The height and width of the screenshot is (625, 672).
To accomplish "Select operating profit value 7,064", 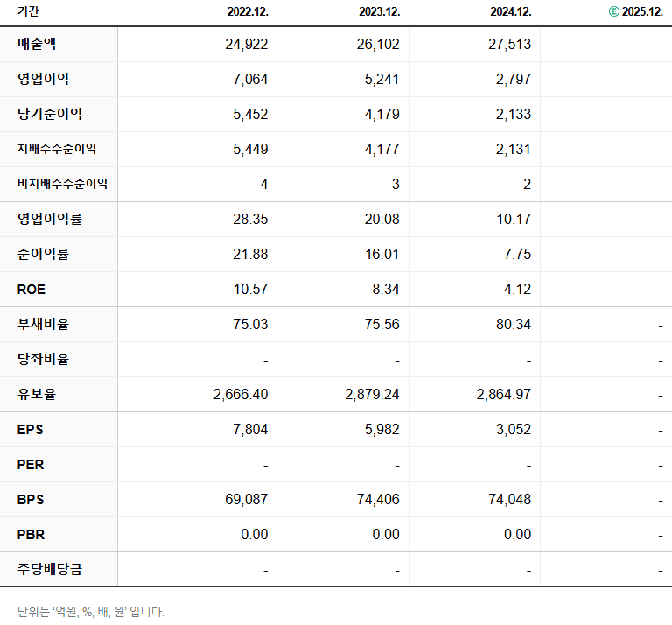I will (250, 80).
